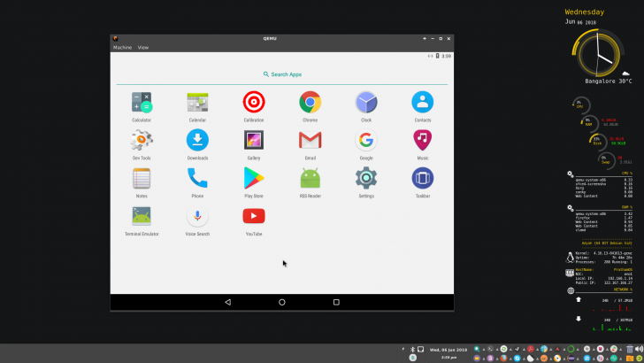644x363 pixels.
Task: Open the Calculator app
Action: 142,102
